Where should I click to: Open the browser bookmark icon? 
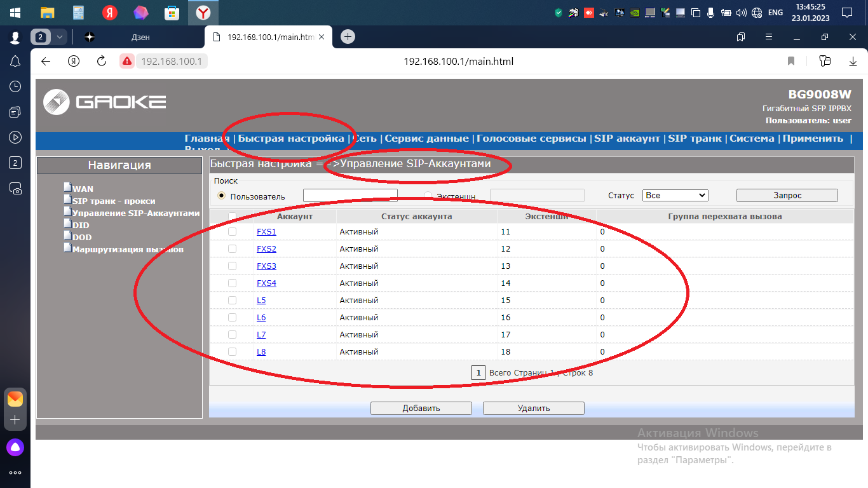[x=791, y=61]
